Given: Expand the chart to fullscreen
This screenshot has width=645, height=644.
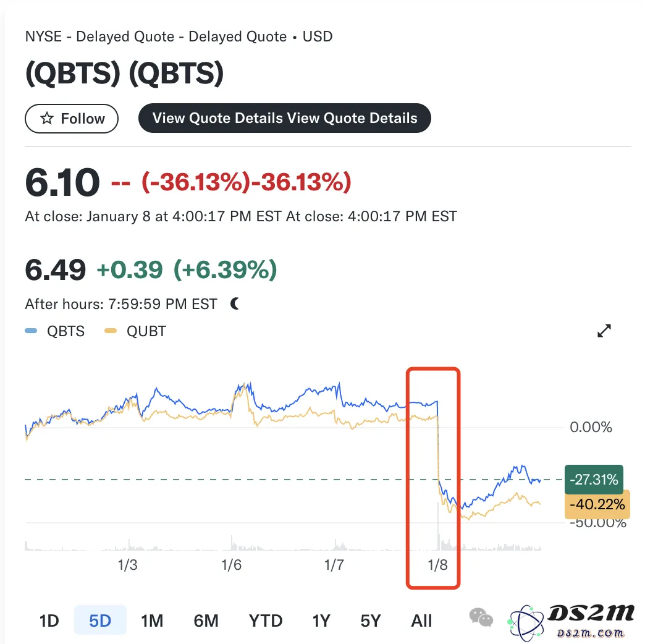Looking at the screenshot, I should [x=604, y=331].
